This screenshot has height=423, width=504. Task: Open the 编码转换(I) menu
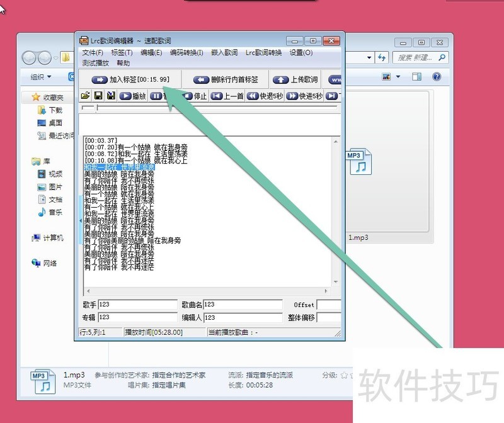(186, 53)
